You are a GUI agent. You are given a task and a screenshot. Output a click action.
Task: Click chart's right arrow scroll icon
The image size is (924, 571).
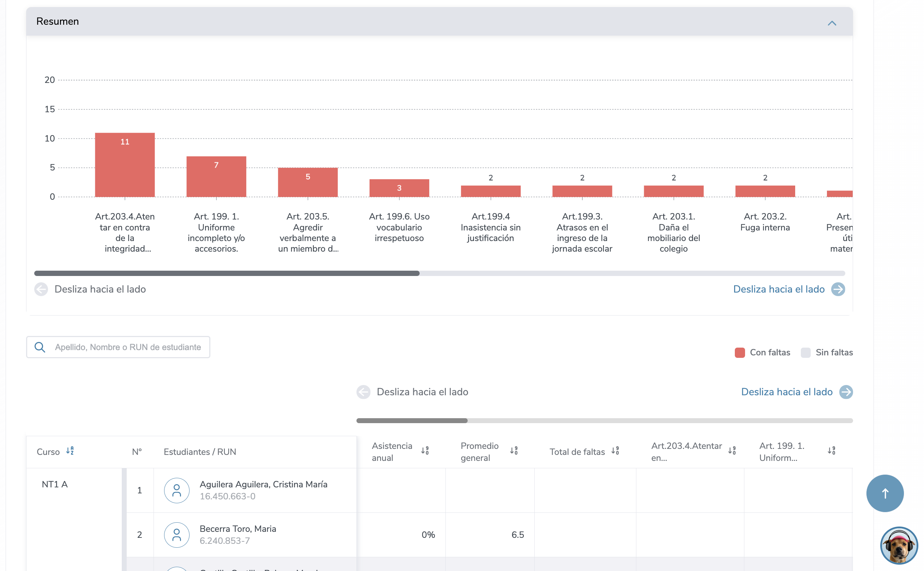click(x=838, y=289)
